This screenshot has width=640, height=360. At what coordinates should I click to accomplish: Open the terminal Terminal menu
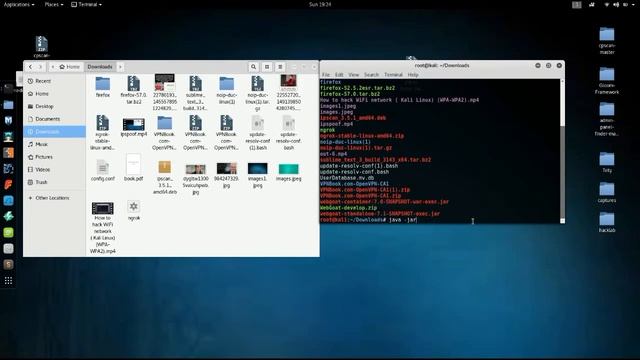coord(393,75)
